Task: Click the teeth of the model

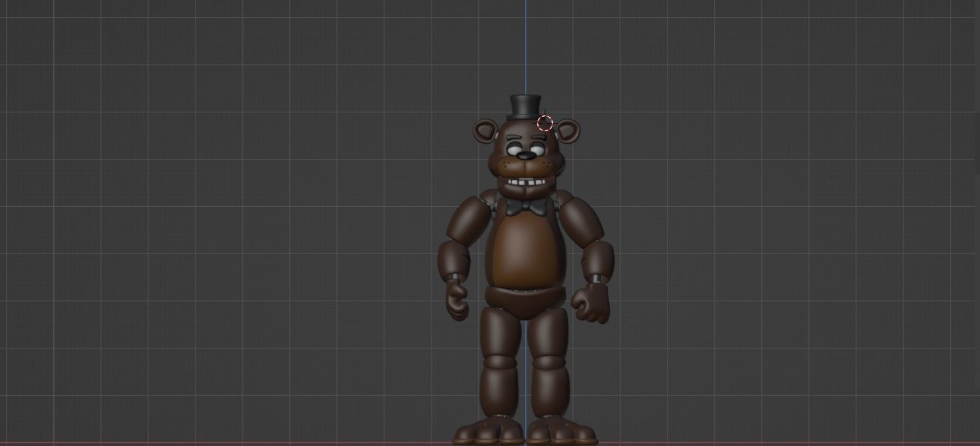Action: (x=528, y=182)
